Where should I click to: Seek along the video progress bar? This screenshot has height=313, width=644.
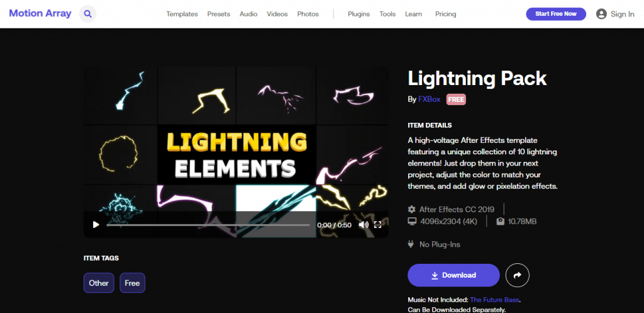(208, 225)
